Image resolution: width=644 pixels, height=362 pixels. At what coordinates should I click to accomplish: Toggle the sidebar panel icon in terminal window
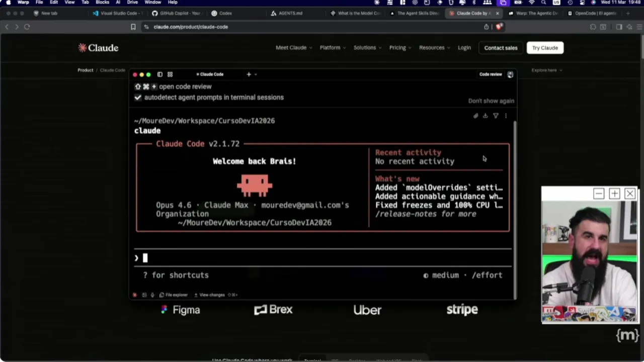click(160, 74)
